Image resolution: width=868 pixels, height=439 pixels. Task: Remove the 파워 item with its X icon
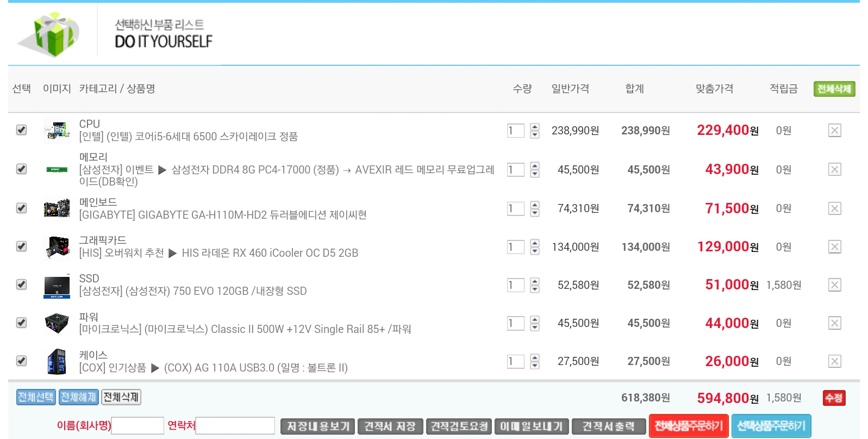pyautogui.click(x=834, y=323)
